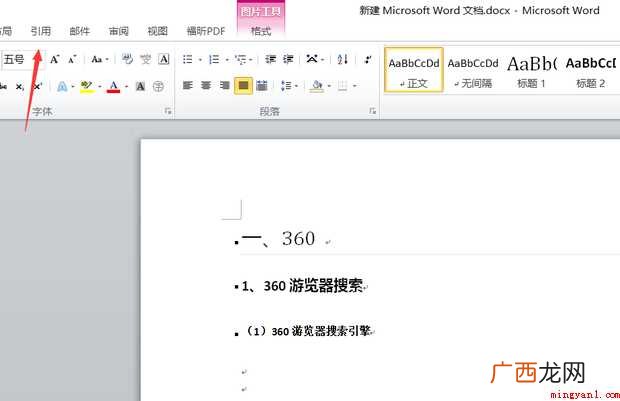Toggle Align Text Right

225,85
